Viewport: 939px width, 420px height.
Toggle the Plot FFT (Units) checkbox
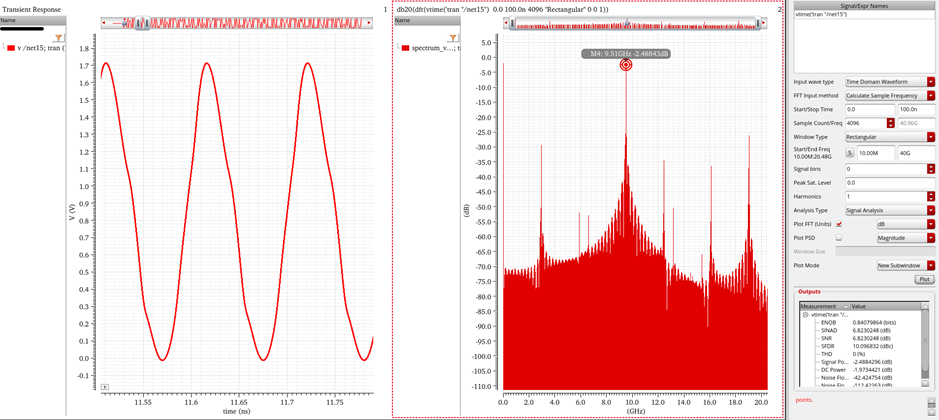[x=839, y=225]
